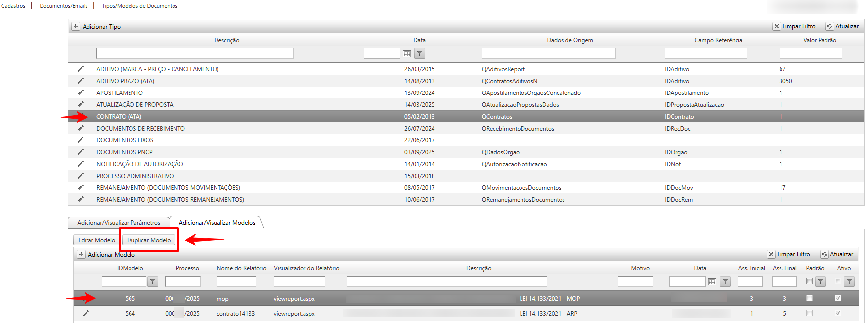This screenshot has height=323, width=868.
Task: Edit the APOSTILAMENTO row via pencil icon
Action: [x=81, y=92]
